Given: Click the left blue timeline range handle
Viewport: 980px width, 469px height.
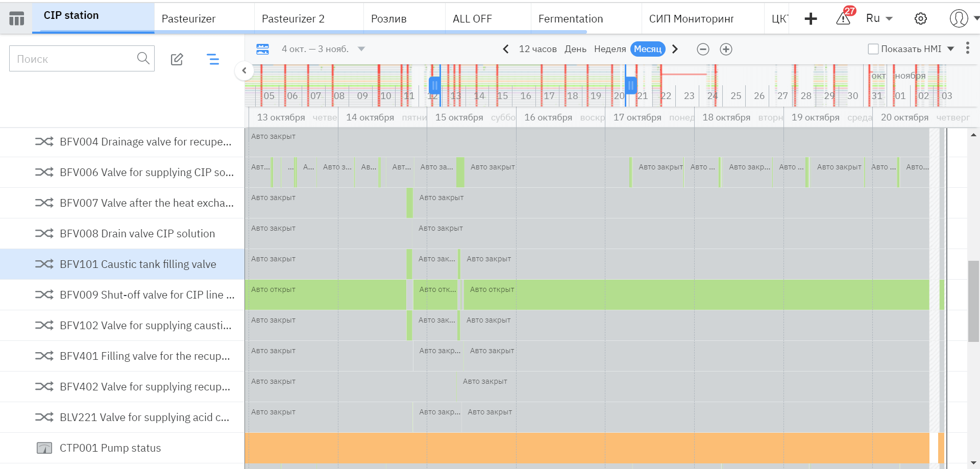Looking at the screenshot, I should (x=434, y=85).
